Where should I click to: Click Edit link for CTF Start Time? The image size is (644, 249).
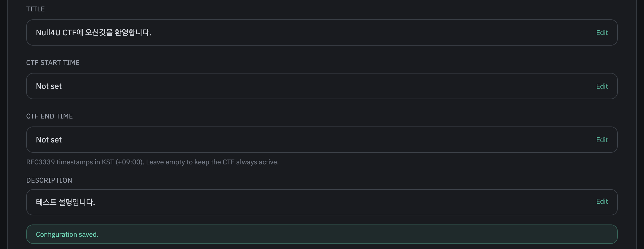click(x=602, y=86)
